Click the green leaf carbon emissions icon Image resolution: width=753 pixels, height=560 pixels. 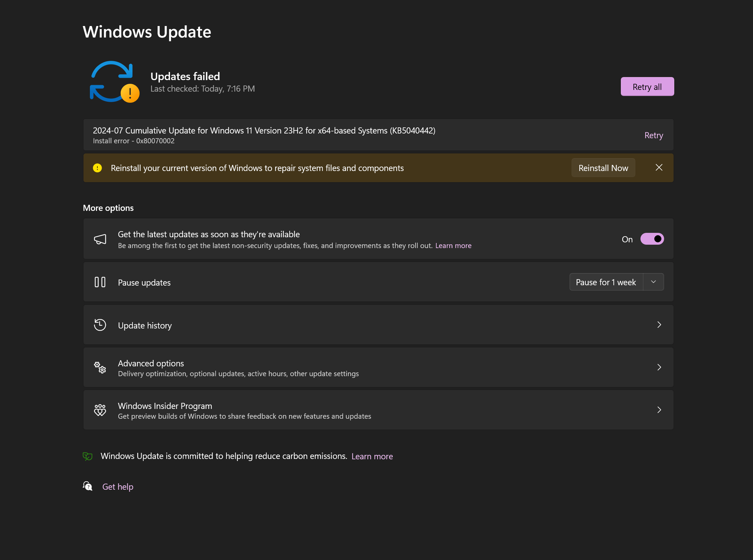coord(88,456)
